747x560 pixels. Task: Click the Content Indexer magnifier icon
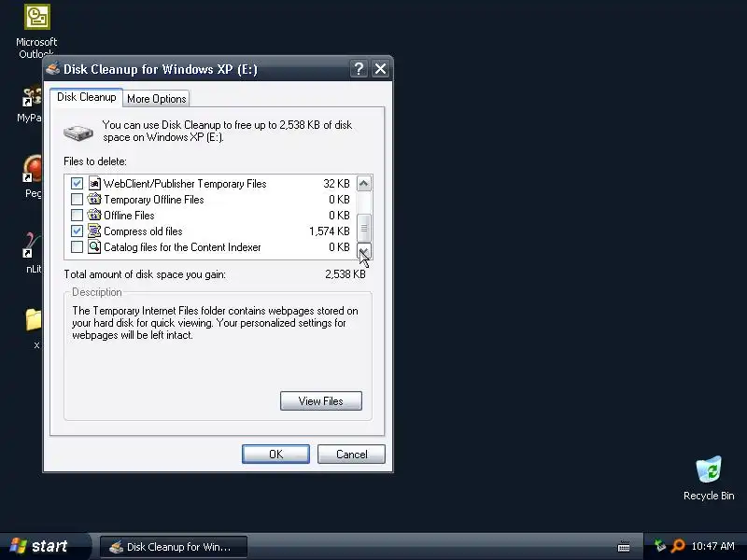tap(94, 246)
